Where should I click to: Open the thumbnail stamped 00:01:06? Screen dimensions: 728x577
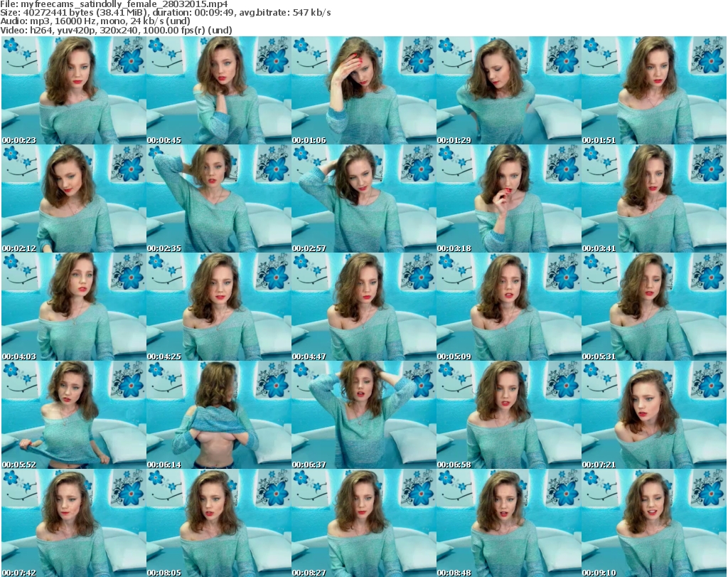point(363,90)
